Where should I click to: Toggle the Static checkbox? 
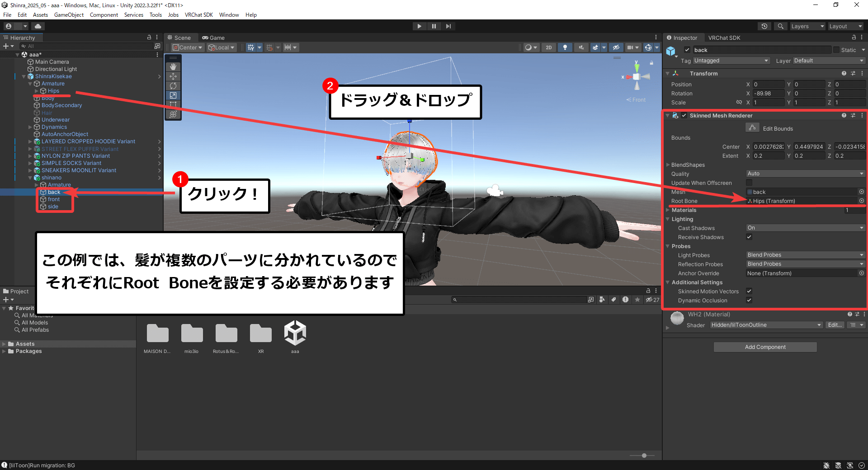pos(836,50)
